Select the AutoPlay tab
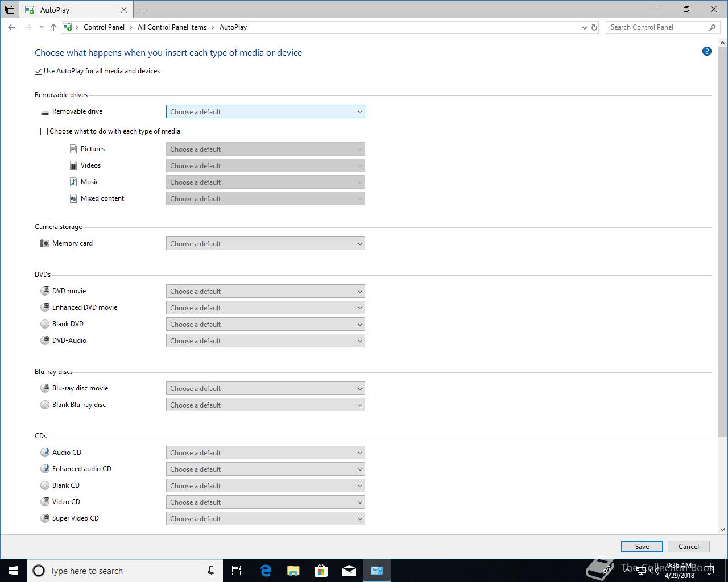 tap(76, 10)
